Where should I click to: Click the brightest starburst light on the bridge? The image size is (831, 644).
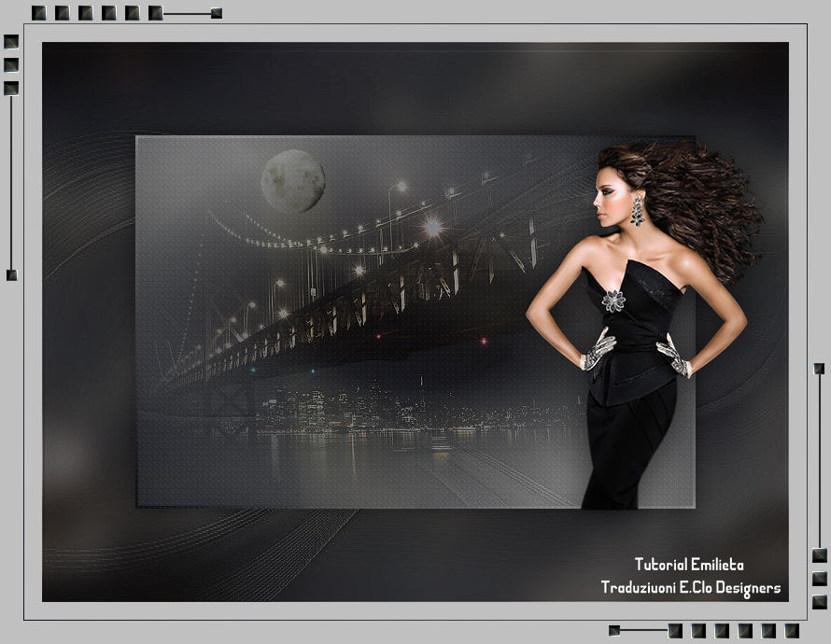[x=433, y=227]
